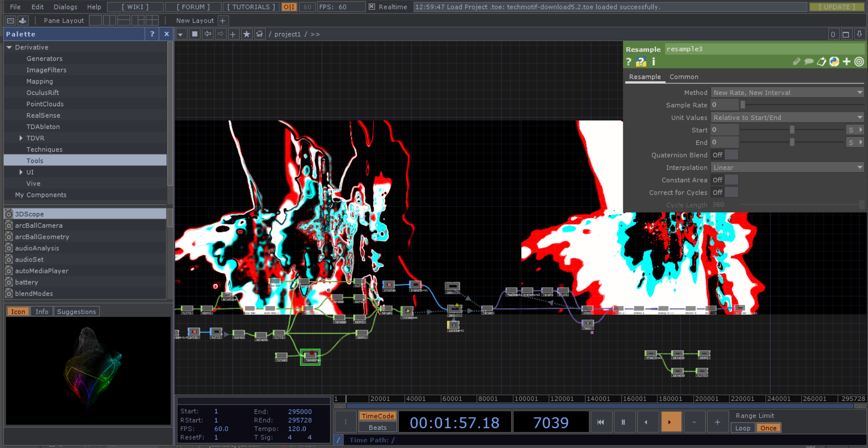
Task: Open the Interpolation dropdown set to Linear
Action: click(787, 167)
